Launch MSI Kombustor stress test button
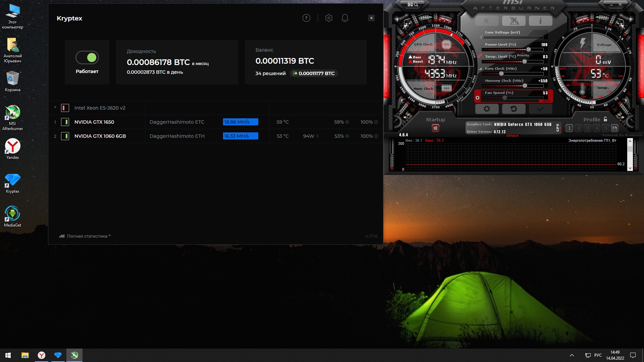The width and height of the screenshot is (644, 362). [x=487, y=21]
